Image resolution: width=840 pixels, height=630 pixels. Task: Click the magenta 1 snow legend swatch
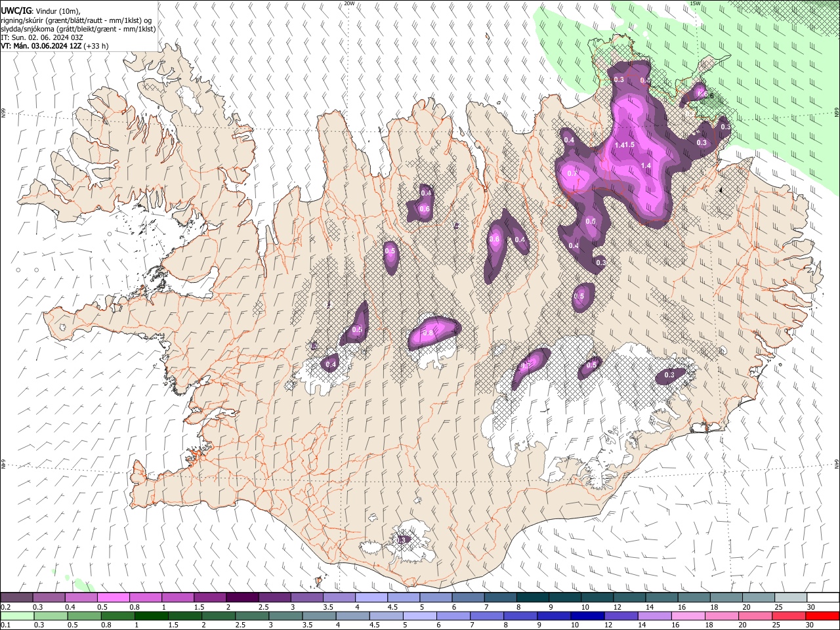[x=177, y=597]
